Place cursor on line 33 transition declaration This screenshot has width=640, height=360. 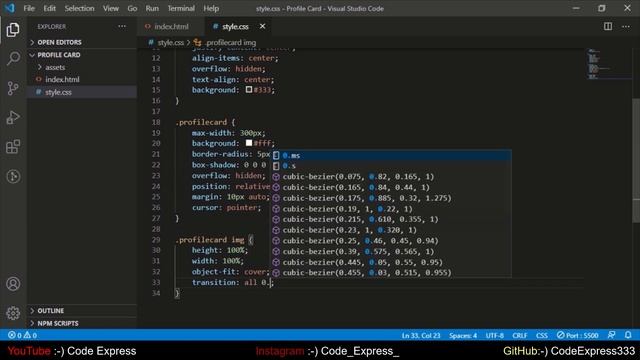point(233,282)
